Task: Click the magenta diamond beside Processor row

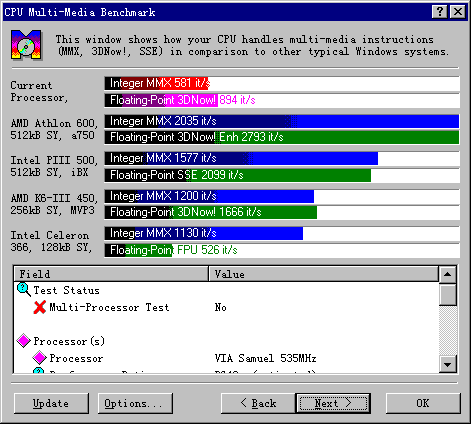Action: pos(39,358)
